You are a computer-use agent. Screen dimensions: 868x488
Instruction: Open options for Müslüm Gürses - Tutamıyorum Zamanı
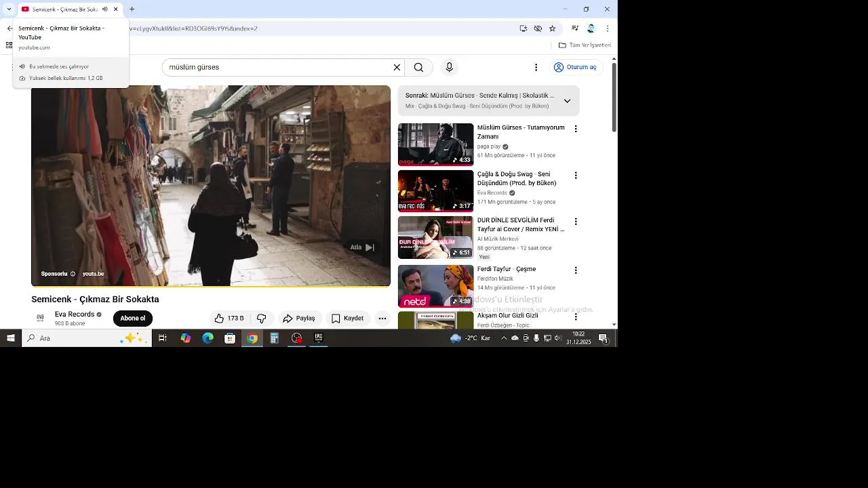click(576, 129)
